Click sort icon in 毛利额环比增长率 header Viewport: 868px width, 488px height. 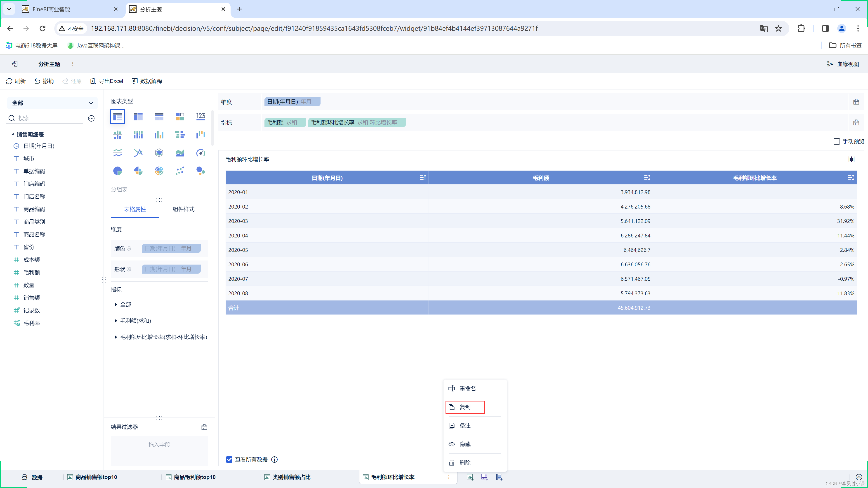coord(851,178)
